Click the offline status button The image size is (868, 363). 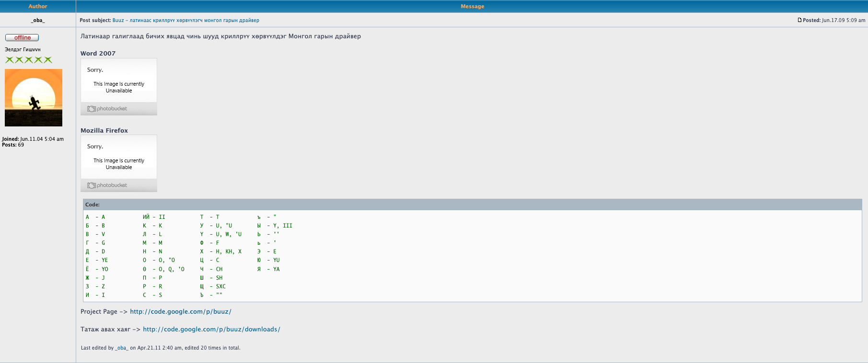click(x=22, y=38)
